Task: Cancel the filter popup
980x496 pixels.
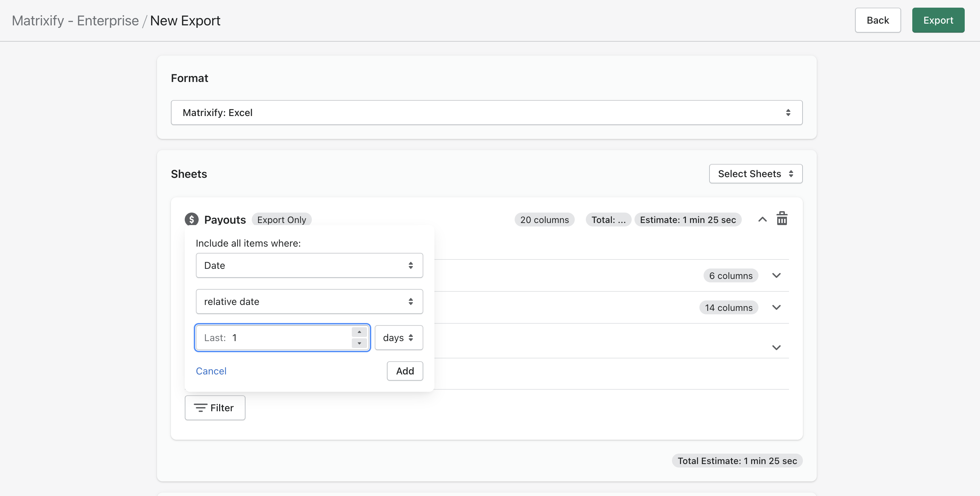Action: coord(211,371)
